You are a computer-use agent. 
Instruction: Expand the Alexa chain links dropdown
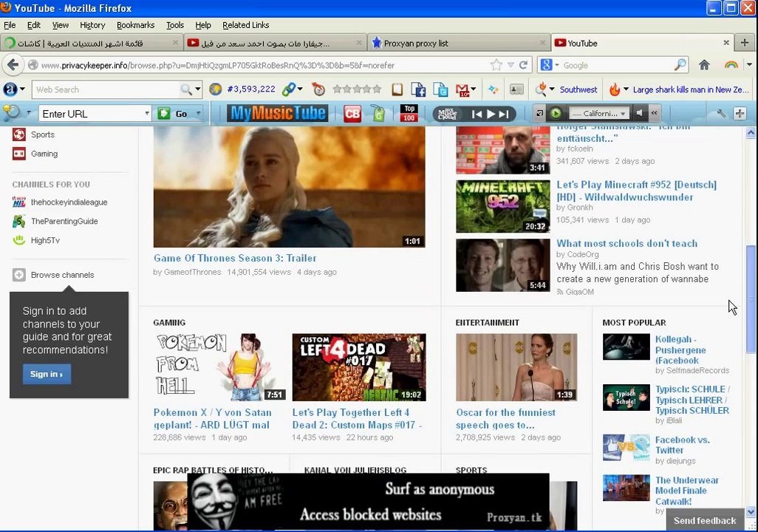[x=300, y=89]
